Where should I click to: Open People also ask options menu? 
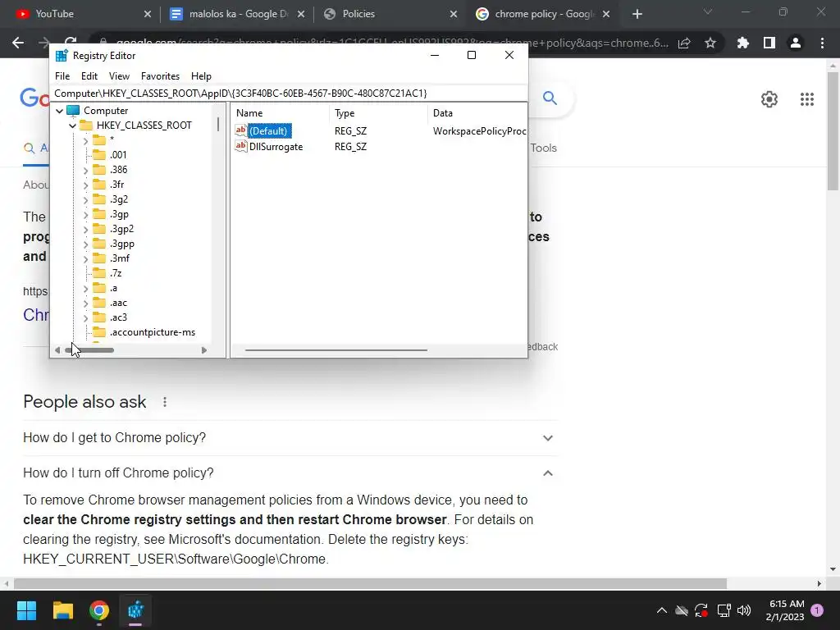tap(165, 402)
